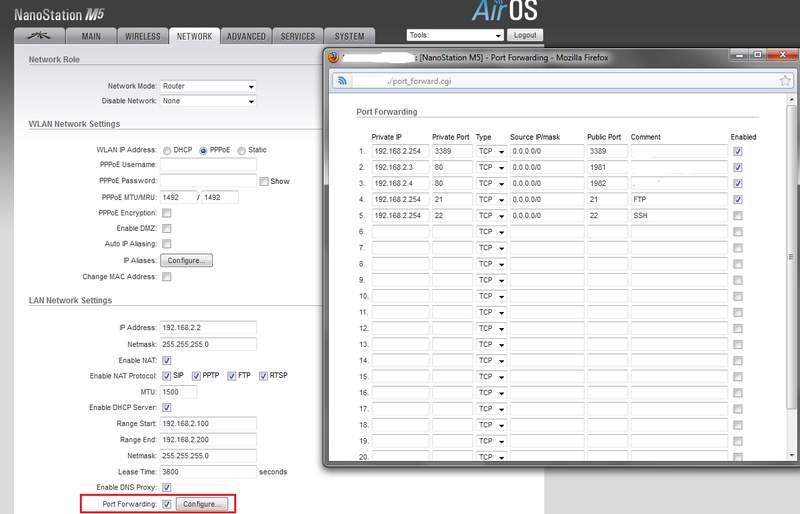The image size is (800, 514).
Task: Open the Ubiquiti logo tab
Action: (x=39, y=36)
